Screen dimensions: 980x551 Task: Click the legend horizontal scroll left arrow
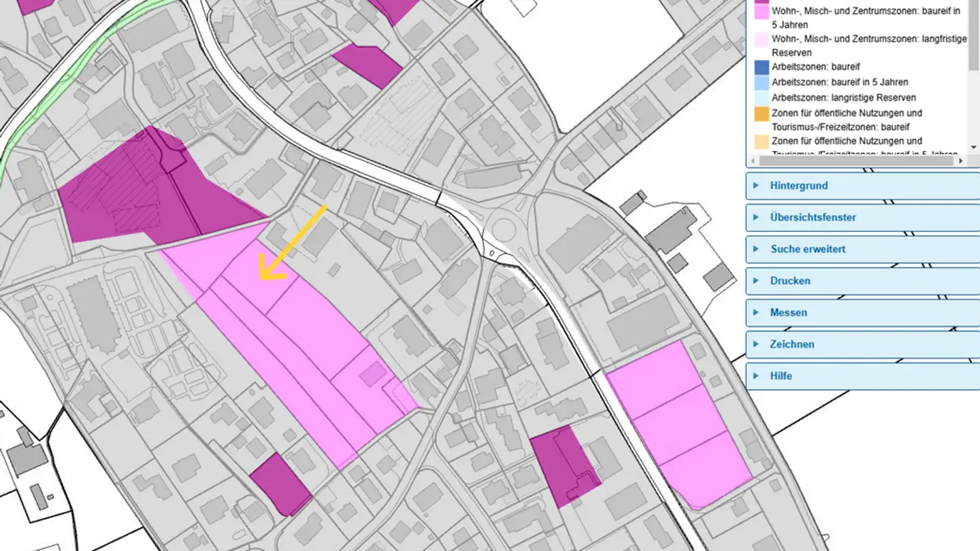click(x=753, y=161)
